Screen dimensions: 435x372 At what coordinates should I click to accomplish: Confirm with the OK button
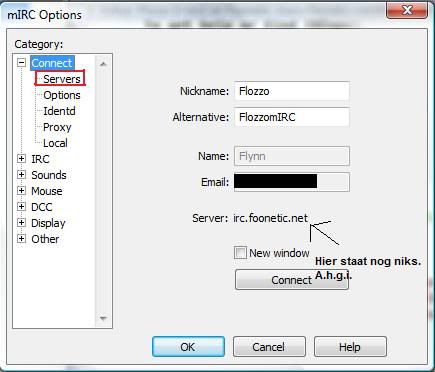pyautogui.click(x=188, y=347)
